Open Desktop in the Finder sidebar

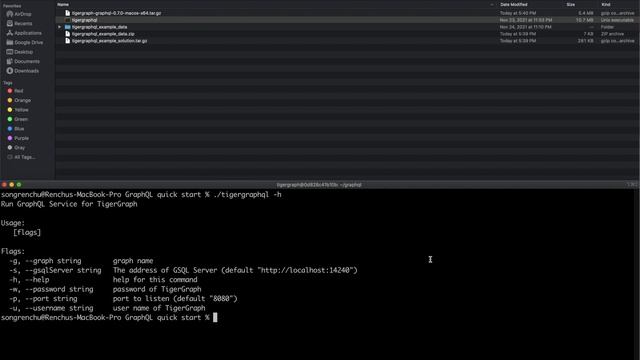point(20,52)
